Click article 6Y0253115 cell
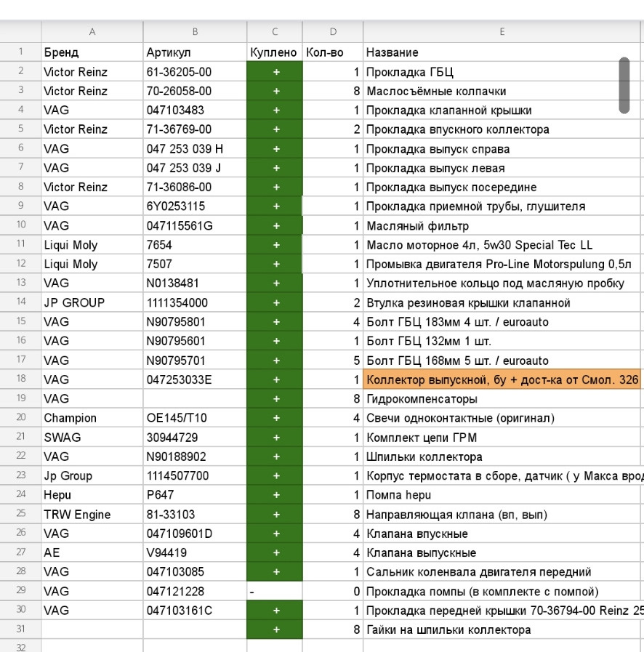644x652 pixels. coord(195,206)
